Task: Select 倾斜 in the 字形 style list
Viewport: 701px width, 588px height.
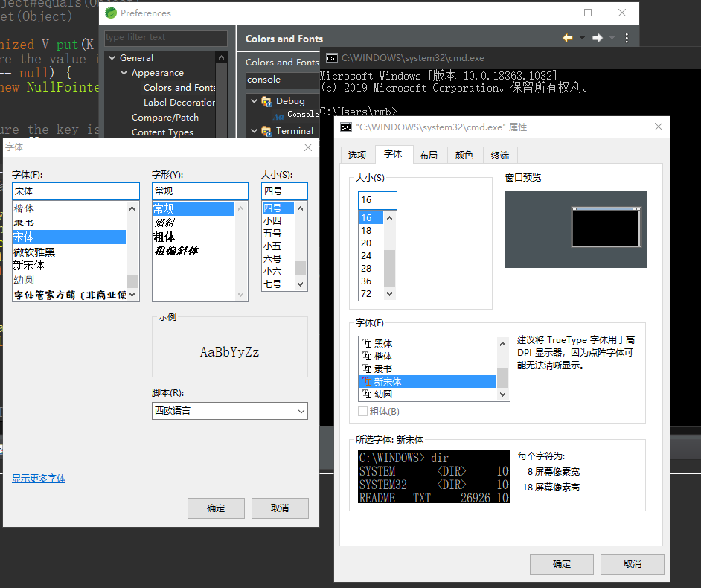Action: pos(164,223)
